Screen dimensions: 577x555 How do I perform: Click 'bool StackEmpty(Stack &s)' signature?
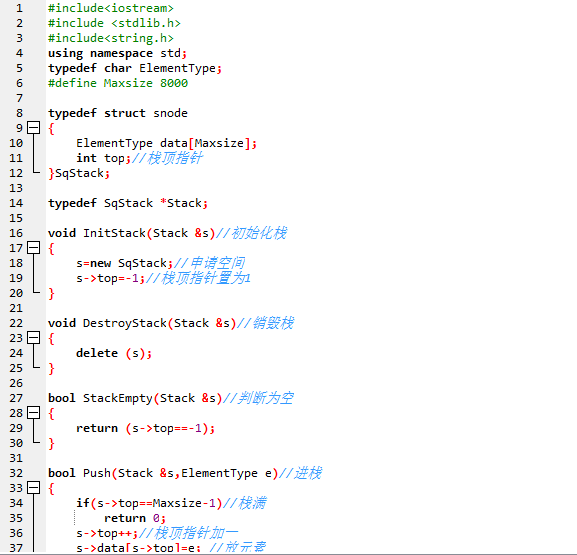click(135, 398)
